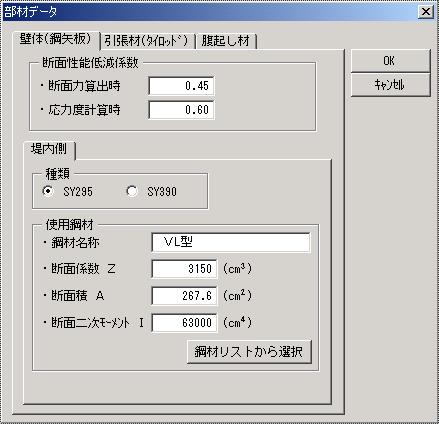Dismiss the dialog with the キャンセル button
This screenshot has width=439, height=424.
(x=390, y=85)
